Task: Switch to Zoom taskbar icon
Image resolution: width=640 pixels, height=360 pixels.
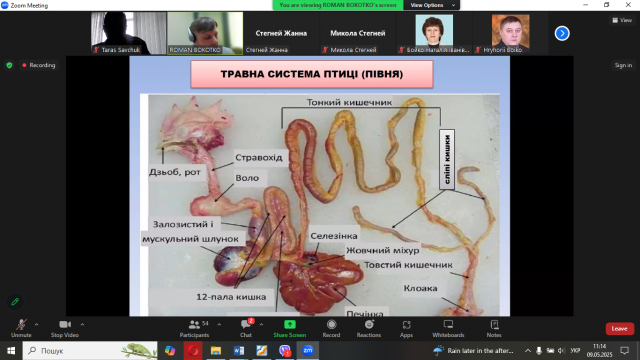Action: pyautogui.click(x=308, y=351)
